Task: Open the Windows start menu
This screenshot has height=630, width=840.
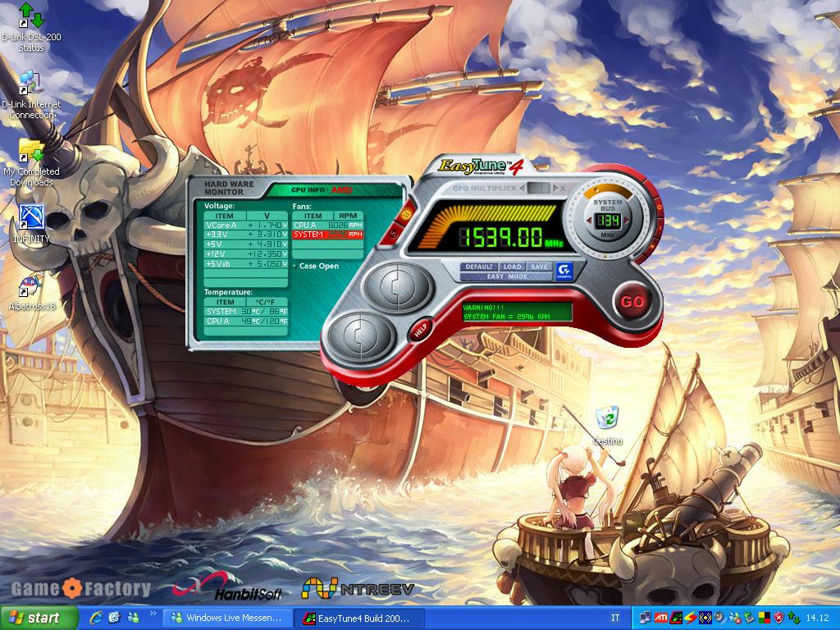Action: 39,618
